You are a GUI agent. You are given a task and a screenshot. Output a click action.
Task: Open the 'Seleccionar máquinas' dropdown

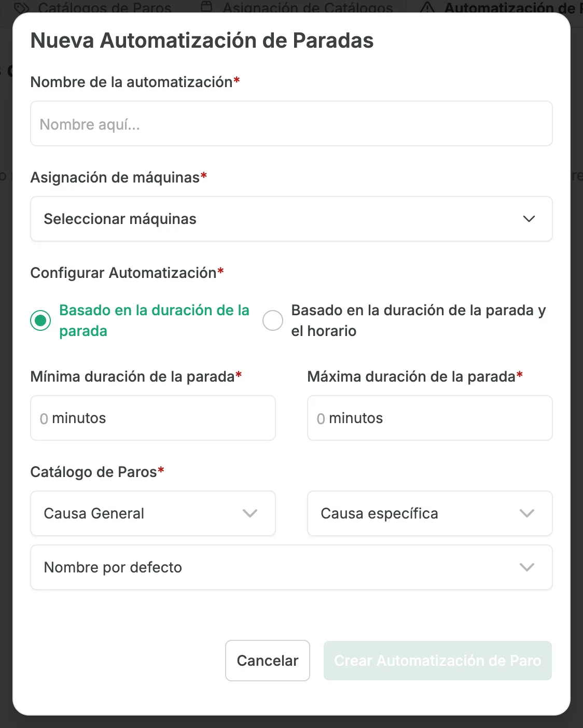291,219
